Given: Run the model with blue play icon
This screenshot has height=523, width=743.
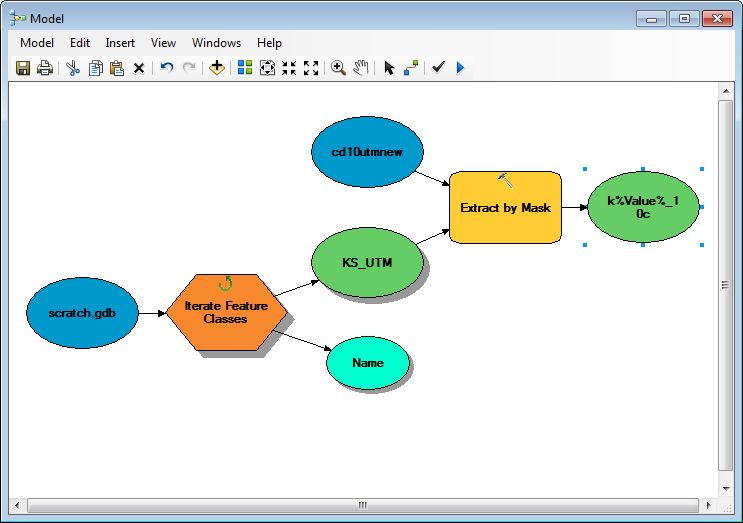Looking at the screenshot, I should [x=460, y=68].
